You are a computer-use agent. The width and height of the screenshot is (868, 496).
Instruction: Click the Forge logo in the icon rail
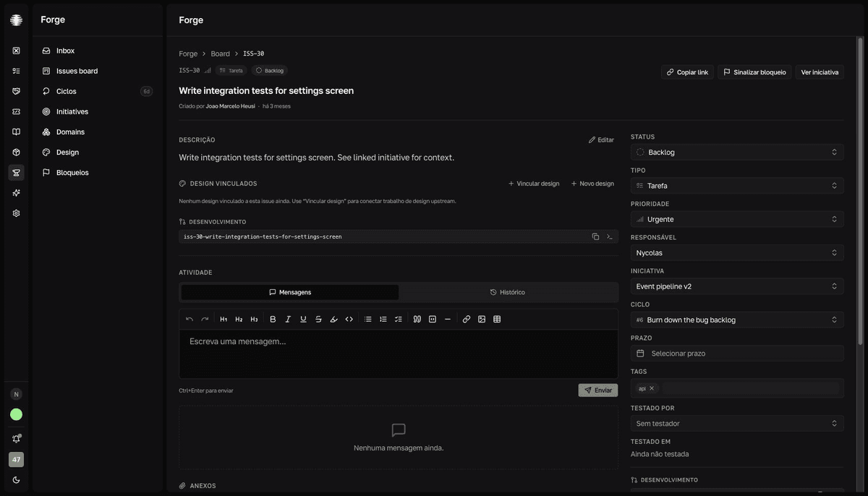coord(16,20)
